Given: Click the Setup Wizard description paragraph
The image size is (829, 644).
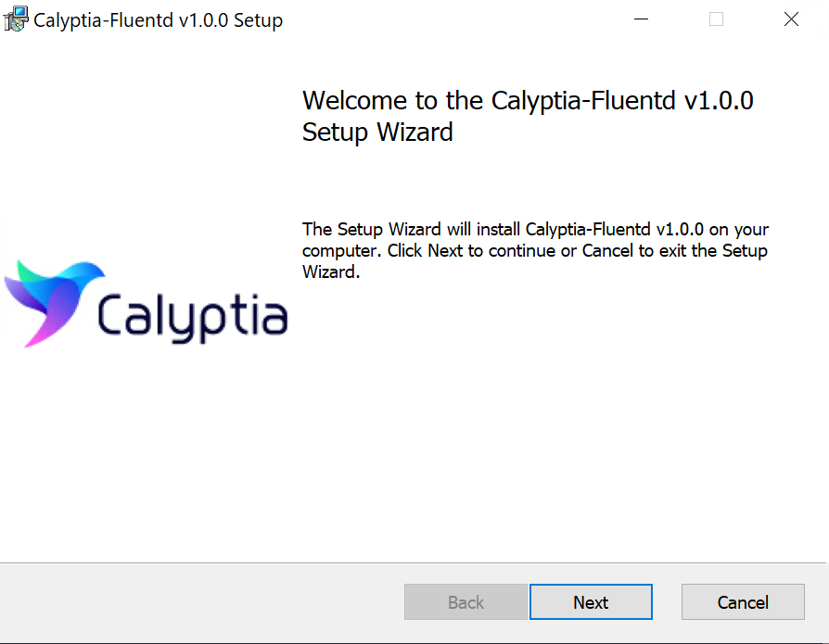Looking at the screenshot, I should coord(535,250).
